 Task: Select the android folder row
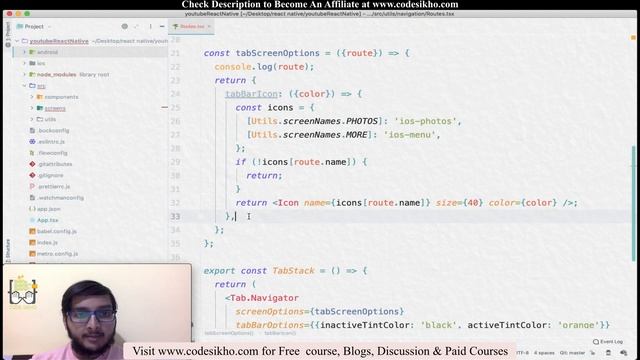pos(90,52)
